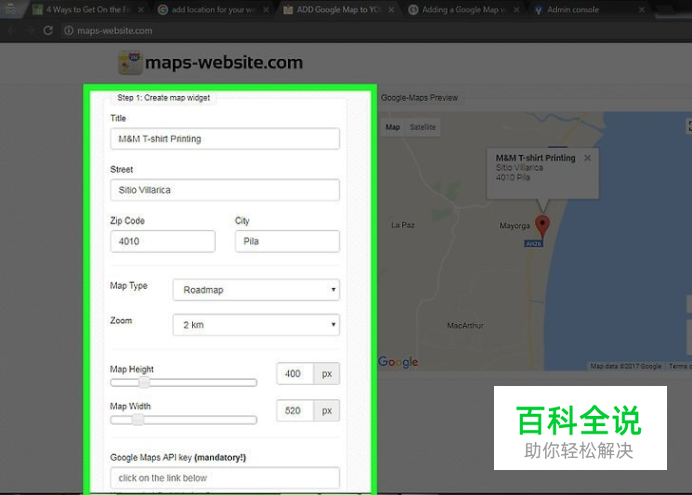The height and width of the screenshot is (495, 692).
Task: Open the Map Type dropdown
Action: pos(256,289)
